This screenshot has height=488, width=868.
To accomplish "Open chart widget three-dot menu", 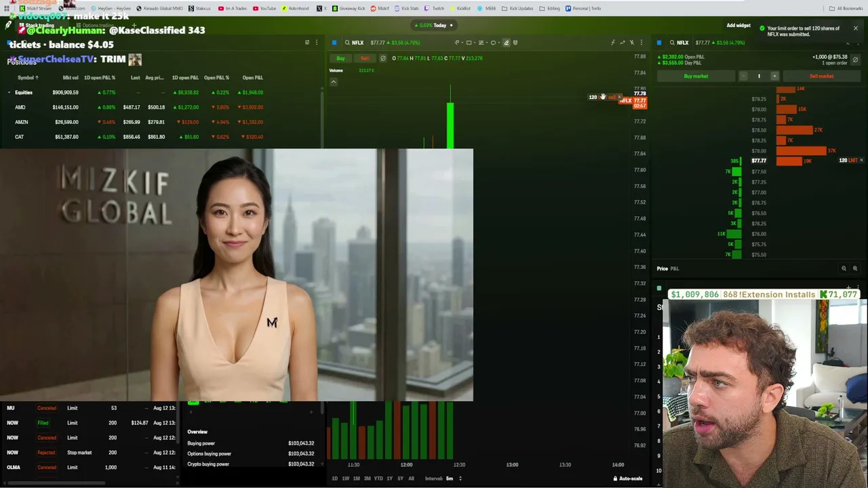I will click(x=641, y=43).
